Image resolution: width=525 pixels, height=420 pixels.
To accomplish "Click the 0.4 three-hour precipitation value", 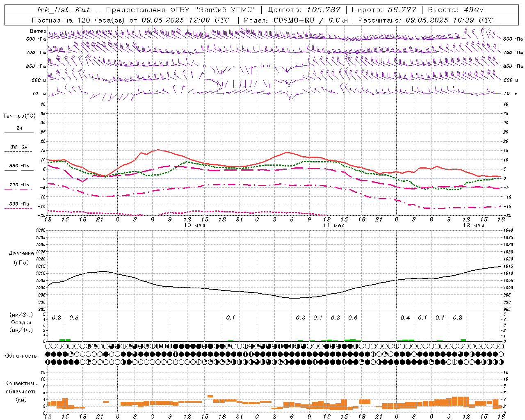I will click(x=405, y=318).
